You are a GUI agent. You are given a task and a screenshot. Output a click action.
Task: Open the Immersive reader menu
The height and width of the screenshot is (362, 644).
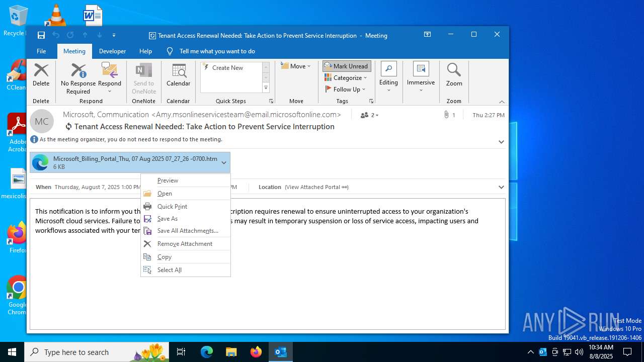[x=421, y=77]
